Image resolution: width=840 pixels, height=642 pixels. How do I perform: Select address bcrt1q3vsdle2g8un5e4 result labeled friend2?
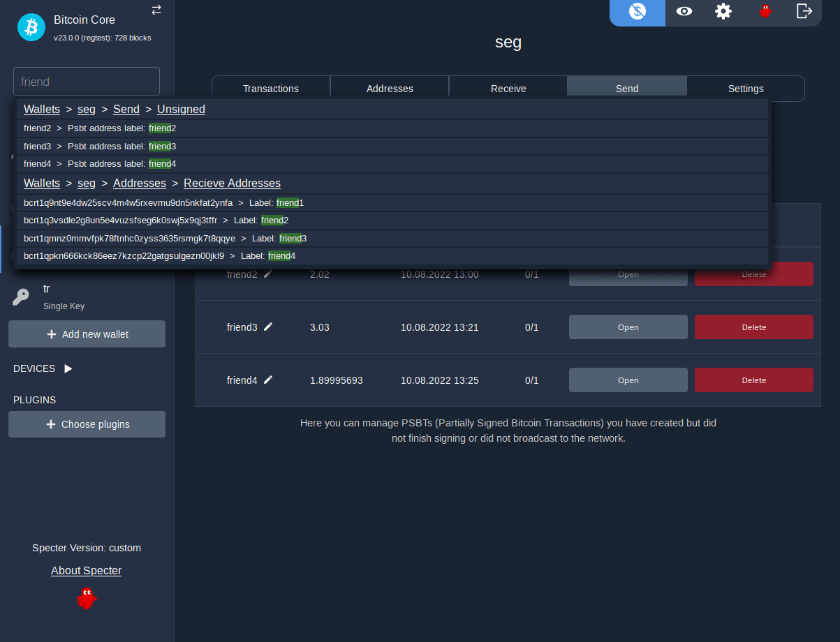[x=392, y=221]
